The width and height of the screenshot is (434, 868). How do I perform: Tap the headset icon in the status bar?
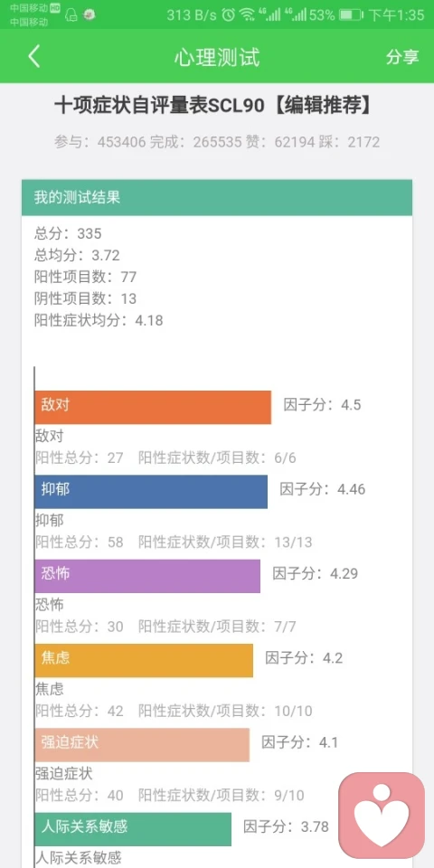coord(71,15)
